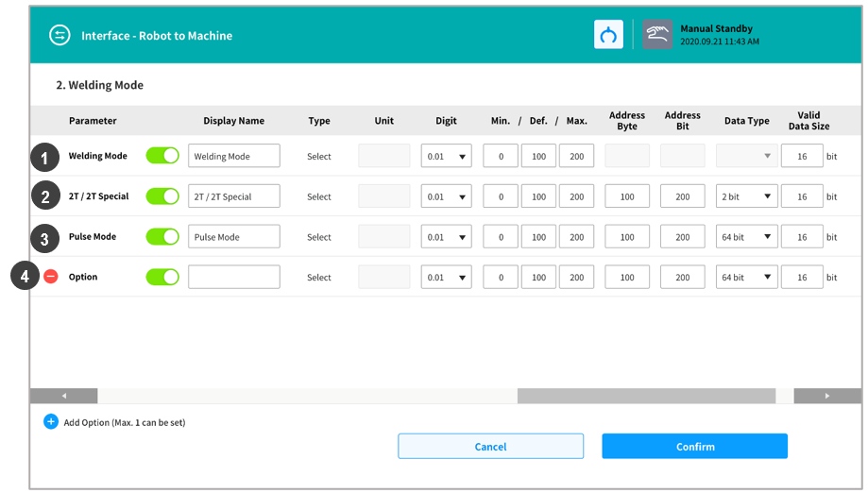Click the blue servo power icon
The width and height of the screenshot is (868, 493).
coord(608,36)
